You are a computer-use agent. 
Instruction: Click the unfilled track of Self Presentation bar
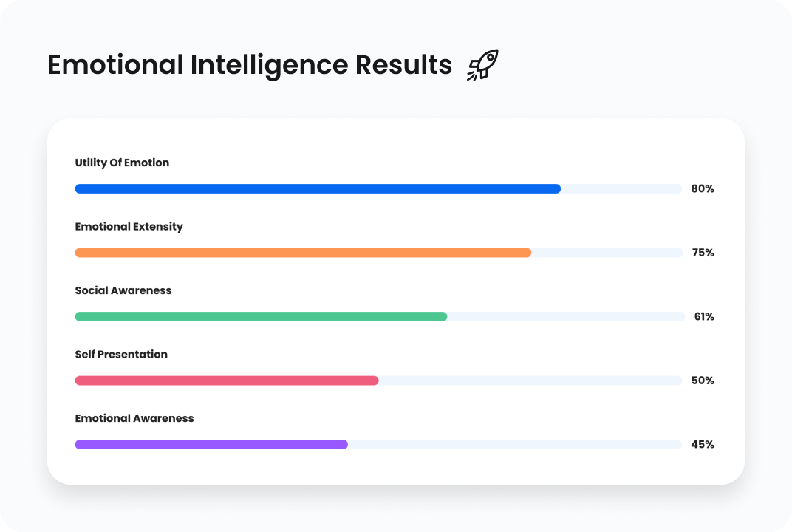coord(530,381)
